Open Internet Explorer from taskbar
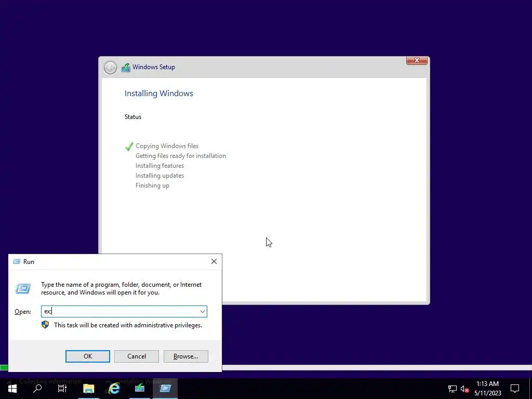 [114, 389]
